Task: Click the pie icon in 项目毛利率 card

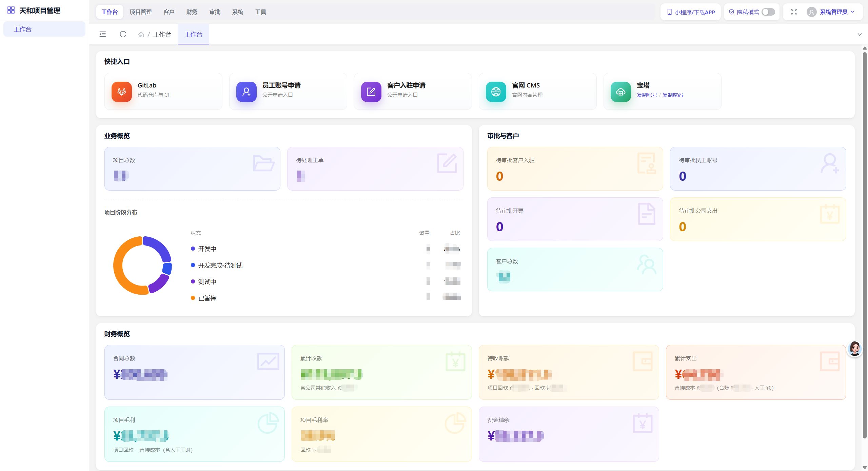Action: coord(455,423)
